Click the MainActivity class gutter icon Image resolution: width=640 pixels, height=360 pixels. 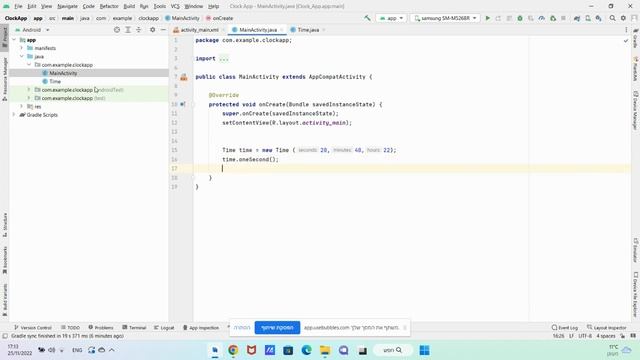184,77
